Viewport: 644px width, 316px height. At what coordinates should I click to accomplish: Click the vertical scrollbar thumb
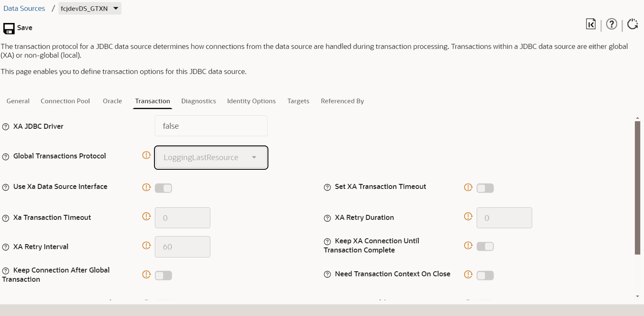(637, 188)
